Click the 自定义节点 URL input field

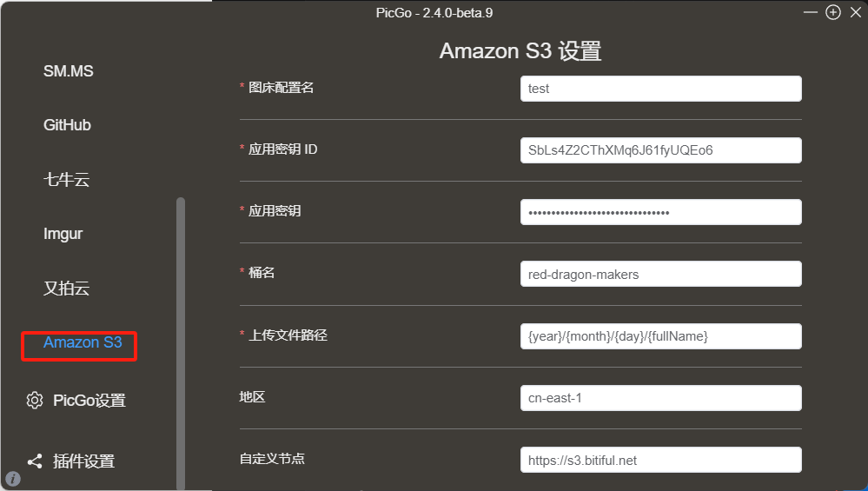pos(660,460)
